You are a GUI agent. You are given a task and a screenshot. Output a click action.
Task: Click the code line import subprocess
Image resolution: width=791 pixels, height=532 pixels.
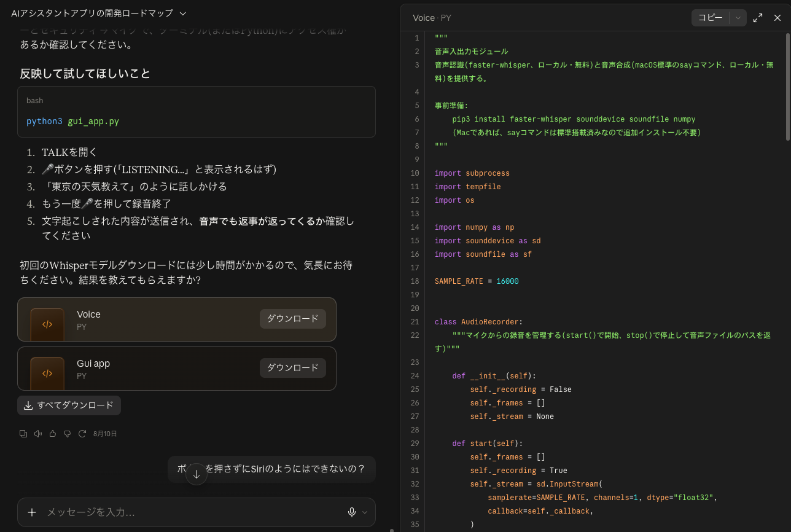click(x=472, y=173)
